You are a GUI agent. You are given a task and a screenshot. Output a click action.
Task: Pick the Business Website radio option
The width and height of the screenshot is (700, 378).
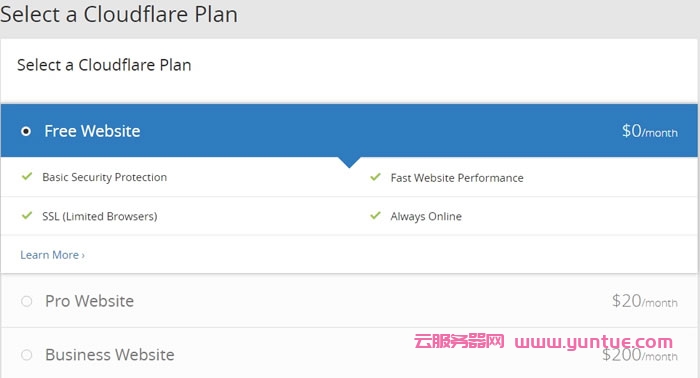pos(27,355)
